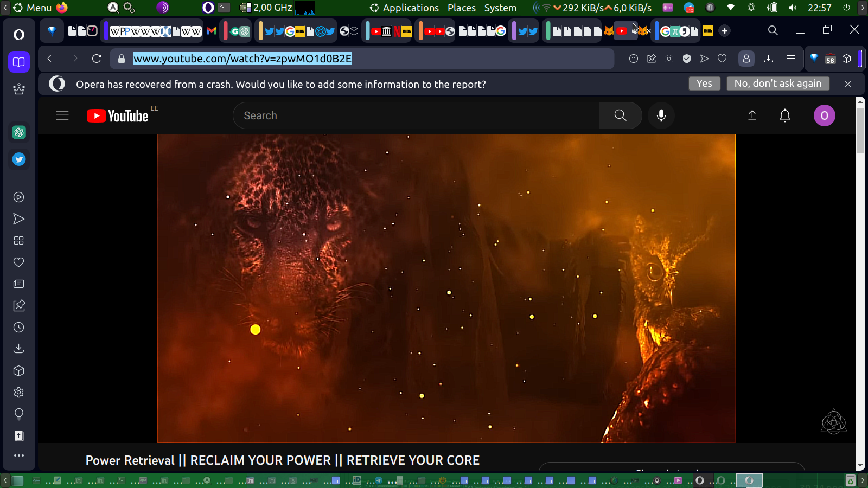Open Extensions cube in the sidebar
Viewport: 868px width, 488px height.
click(19, 371)
